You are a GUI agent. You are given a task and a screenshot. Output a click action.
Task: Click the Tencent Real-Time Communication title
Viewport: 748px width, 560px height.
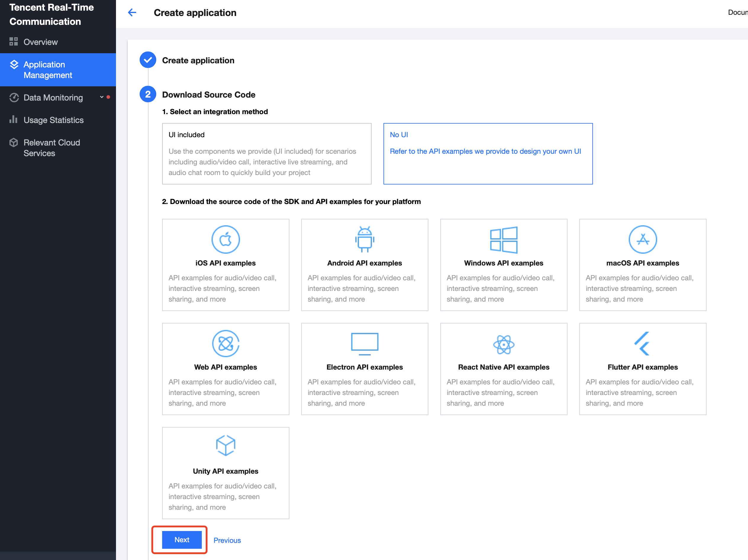pyautogui.click(x=52, y=14)
